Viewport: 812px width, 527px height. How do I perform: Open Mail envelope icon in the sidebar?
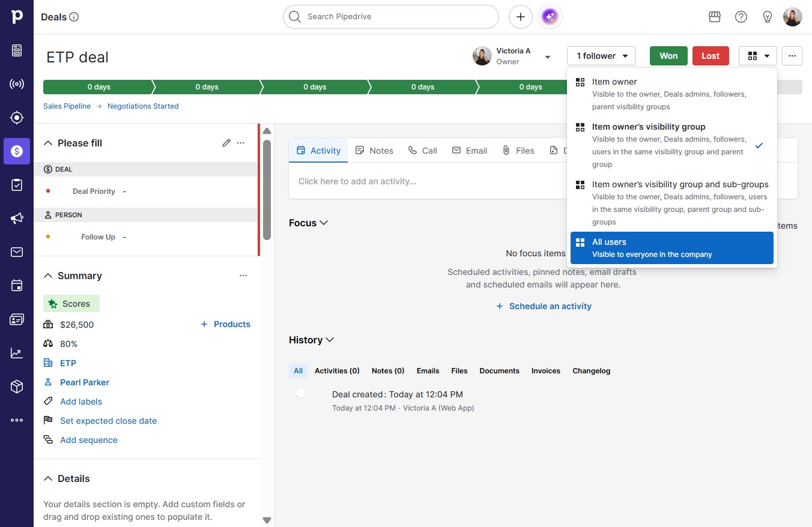(17, 252)
